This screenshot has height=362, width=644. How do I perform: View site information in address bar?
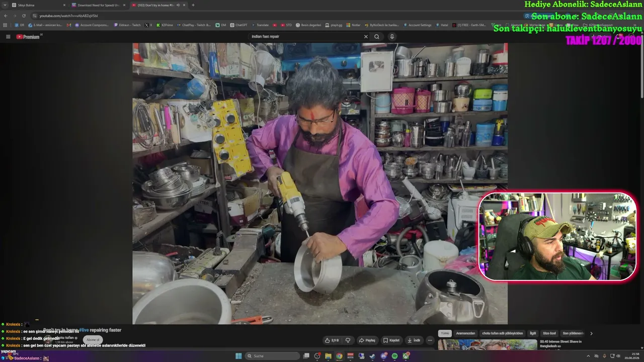(34, 16)
